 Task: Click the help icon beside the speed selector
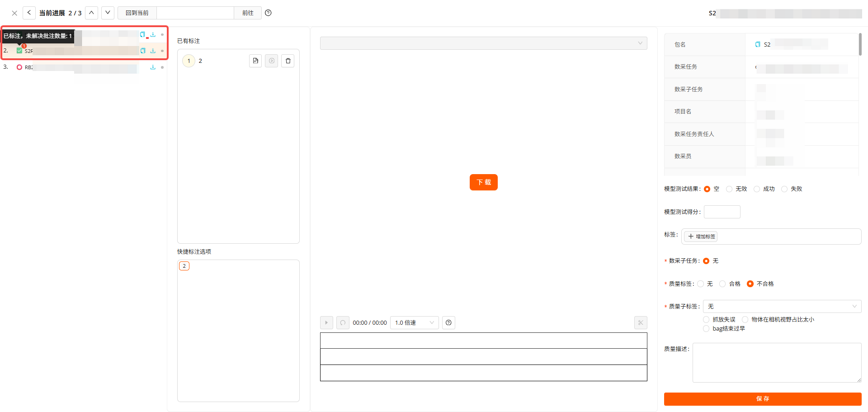click(x=448, y=322)
